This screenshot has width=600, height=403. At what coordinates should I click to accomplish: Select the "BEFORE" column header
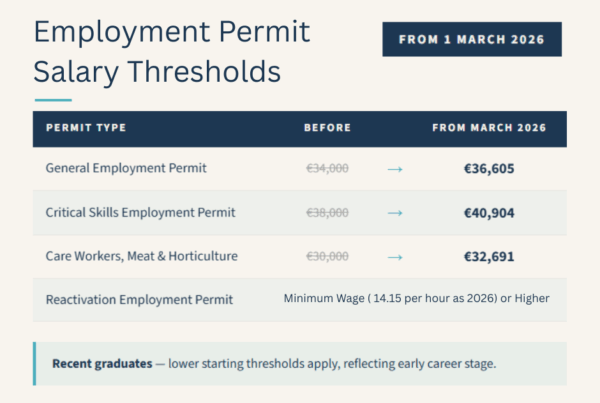[327, 128]
